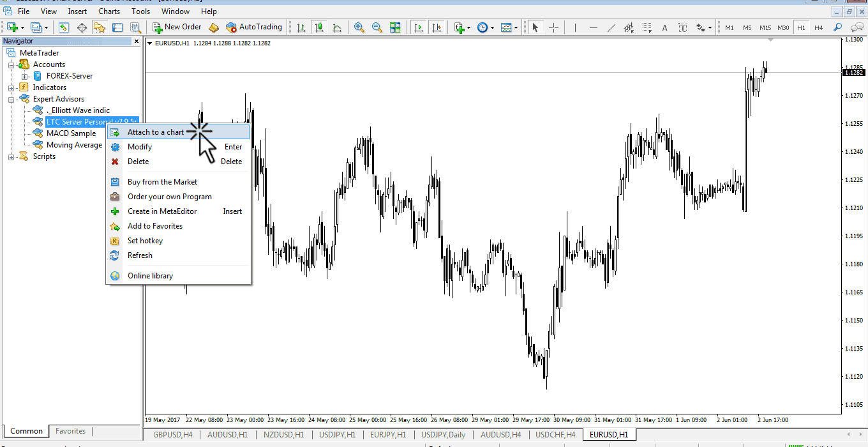
Task: Select the Horizontal Line drawing tool
Action: (x=594, y=27)
